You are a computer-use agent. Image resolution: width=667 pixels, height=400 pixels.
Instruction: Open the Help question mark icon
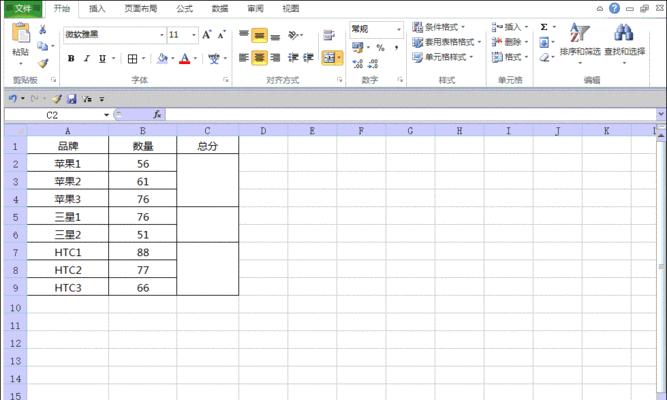(614, 8)
